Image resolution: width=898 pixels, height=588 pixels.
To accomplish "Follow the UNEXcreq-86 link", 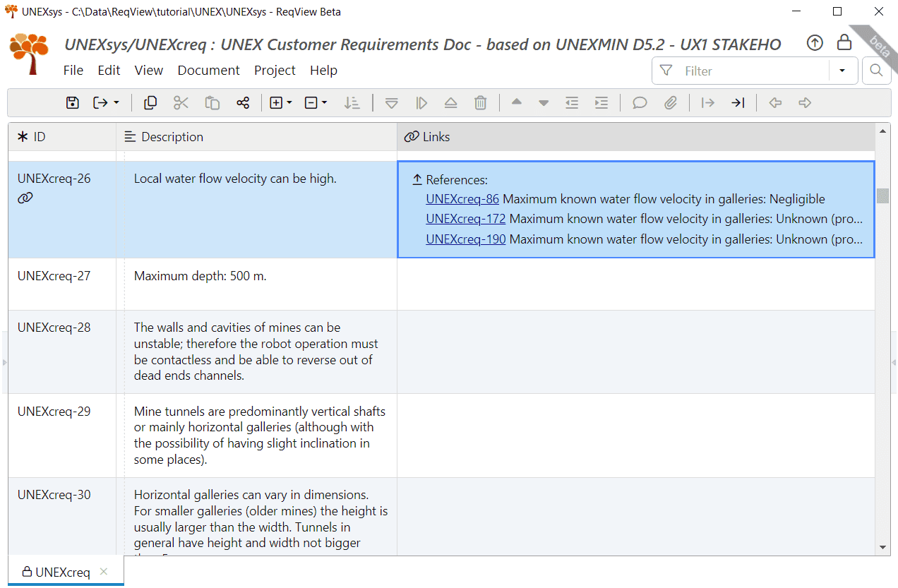I will 462,199.
